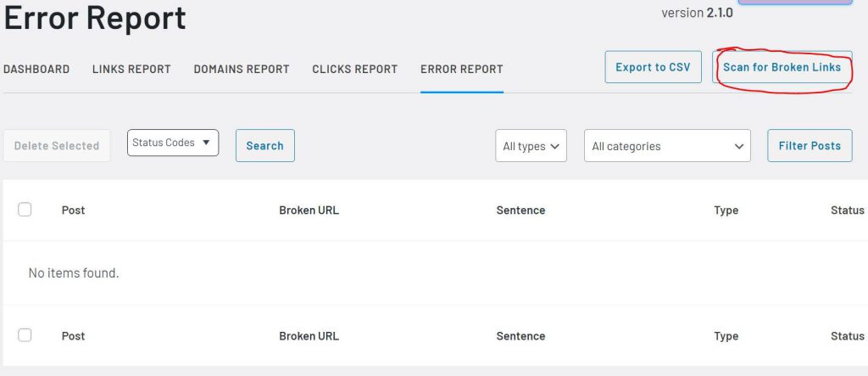The width and height of the screenshot is (868, 376).
Task: Tick the select-all checkbox in the table header
Action: pyautogui.click(x=25, y=210)
